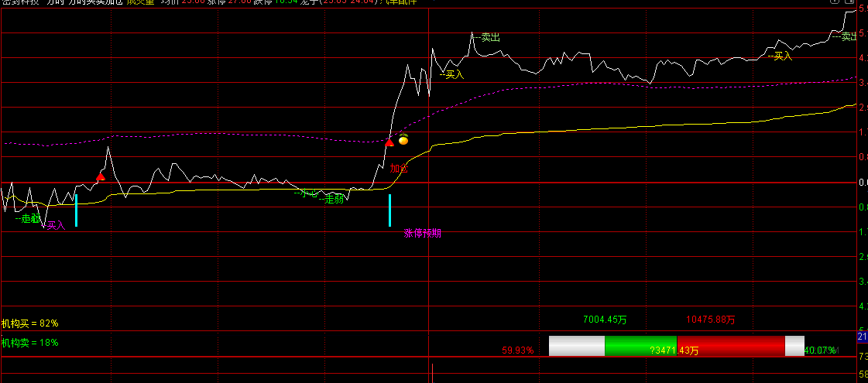
Task: Click the magenta 涨停预期 label
Action: coord(422,233)
